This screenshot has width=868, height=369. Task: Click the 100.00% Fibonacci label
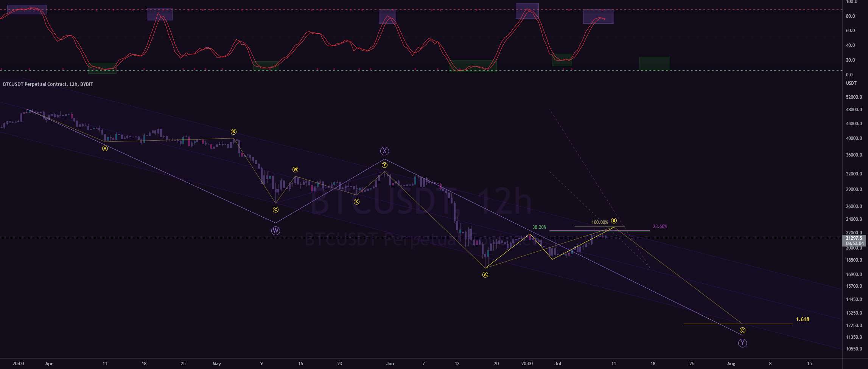coord(599,222)
